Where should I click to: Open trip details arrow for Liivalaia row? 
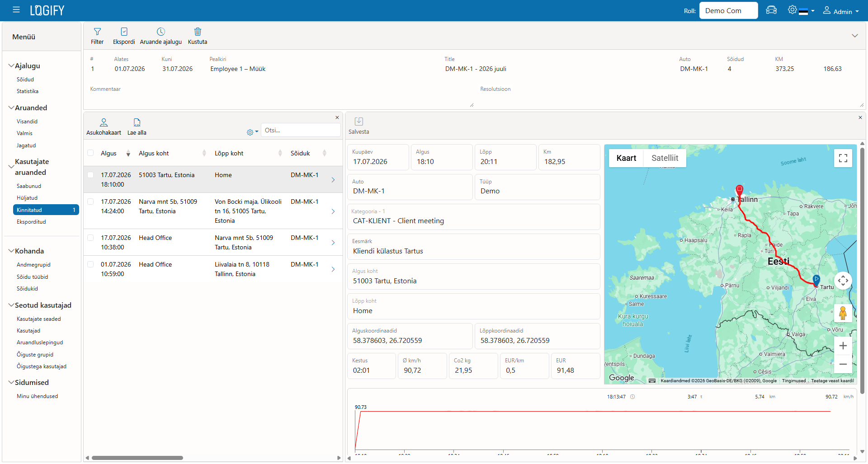coord(333,269)
